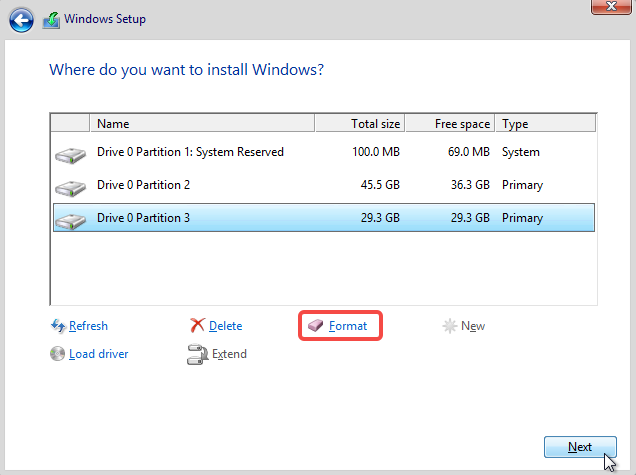Click the Extend drive icon
Screen dimensions: 636x475
[x=198, y=354]
